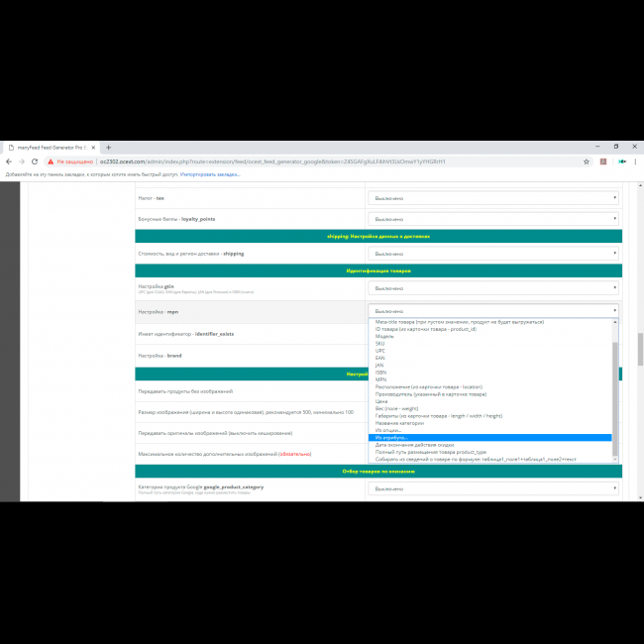Select the highlighted 'Из атрибута...' option
The height and width of the screenshot is (644, 644).
click(391, 437)
